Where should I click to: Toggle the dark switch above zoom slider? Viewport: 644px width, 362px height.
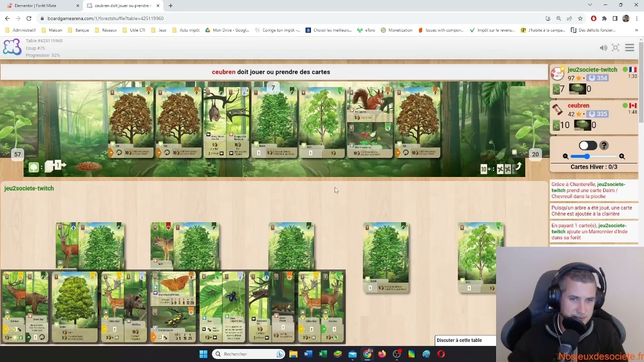[588, 145]
